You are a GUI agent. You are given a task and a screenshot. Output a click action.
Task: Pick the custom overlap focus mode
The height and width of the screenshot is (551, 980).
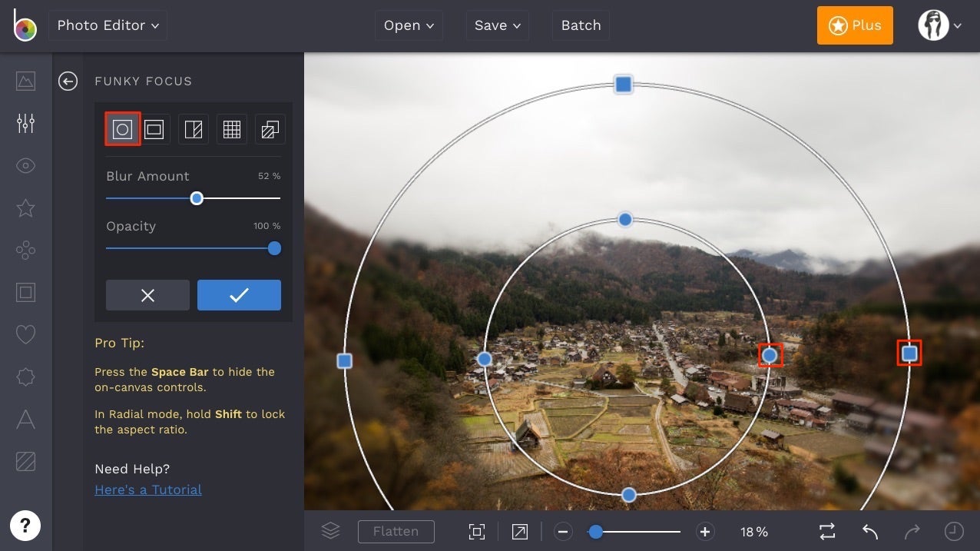[x=270, y=128]
